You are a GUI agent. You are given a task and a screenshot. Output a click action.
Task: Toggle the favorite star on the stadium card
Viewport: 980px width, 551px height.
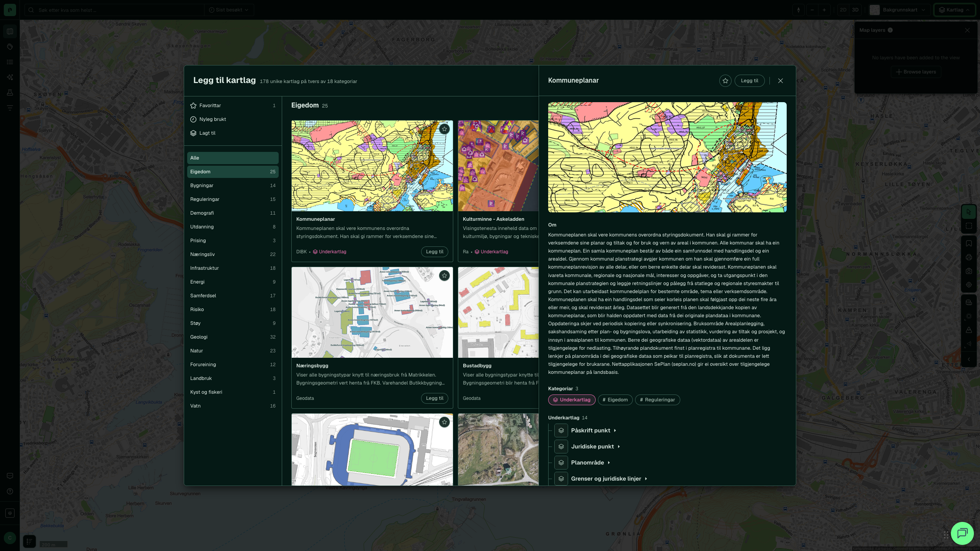444,422
